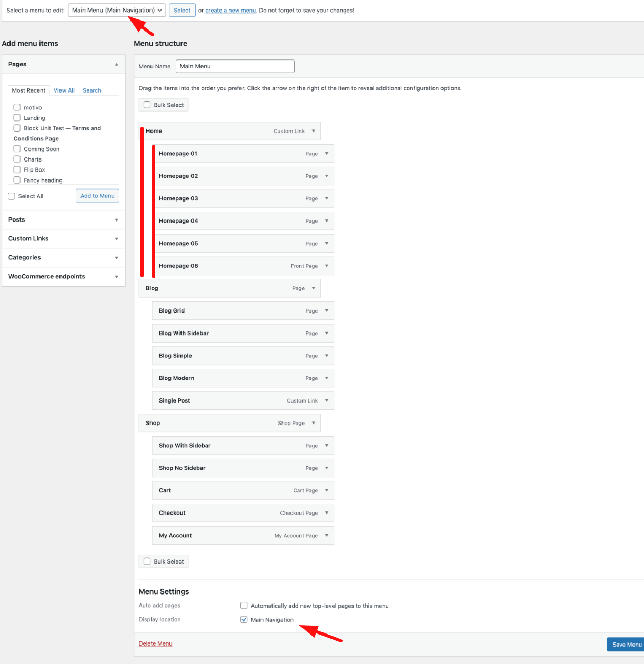Expand the Categories panel
644x664 pixels.
tap(64, 258)
